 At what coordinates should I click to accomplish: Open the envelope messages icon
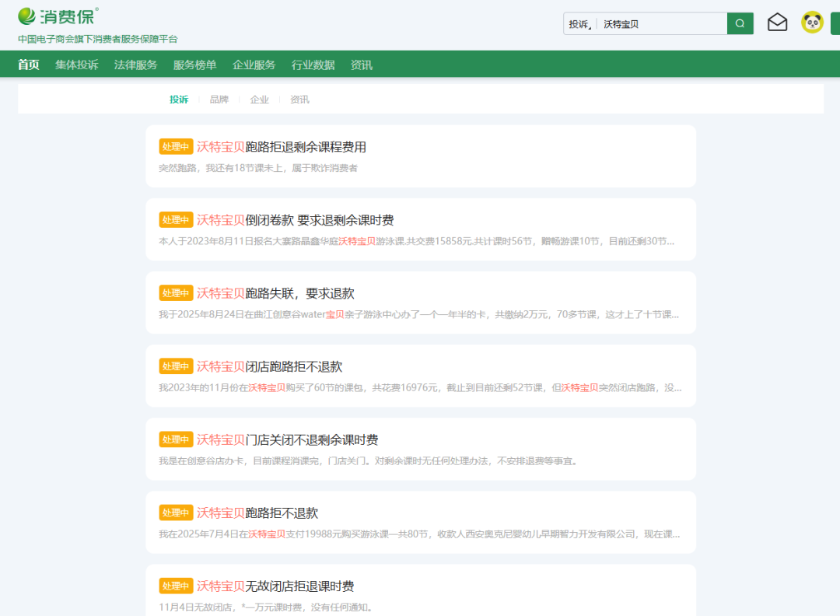pos(777,23)
